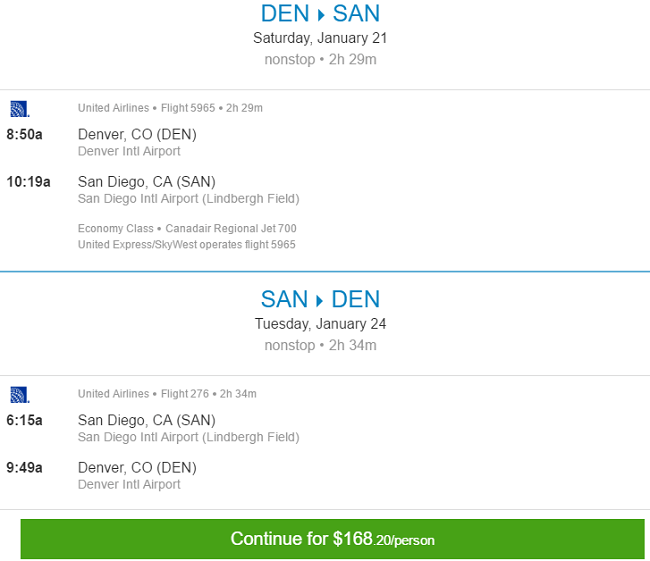Click the United Airlines logo for flight 5965
Viewport: 650px width, 561px height.
[19, 109]
